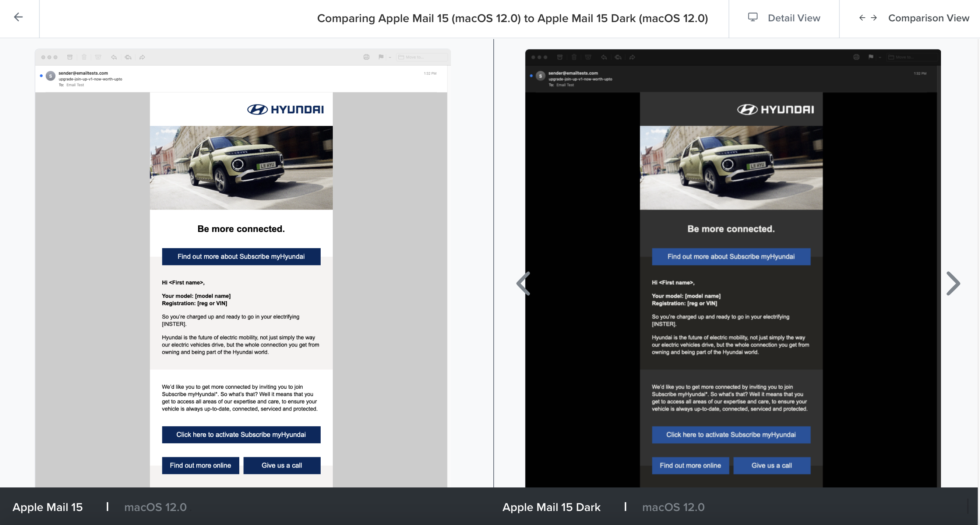Click the flag icon in the light Mail toolbar
980x525 pixels.
[x=381, y=57]
